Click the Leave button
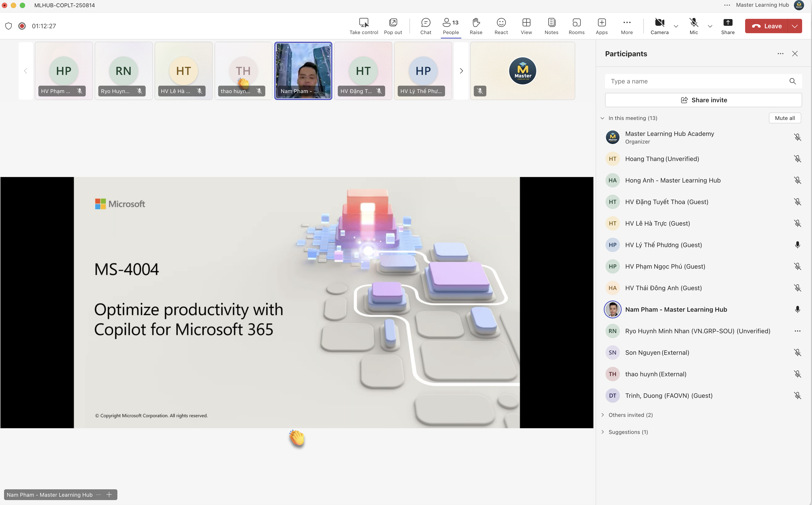 [x=766, y=26]
